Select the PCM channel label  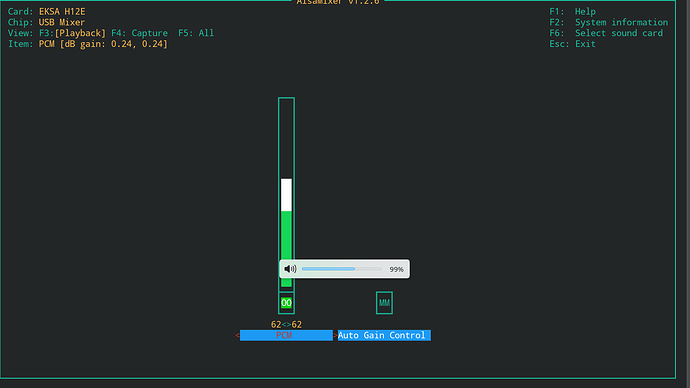tap(286, 335)
